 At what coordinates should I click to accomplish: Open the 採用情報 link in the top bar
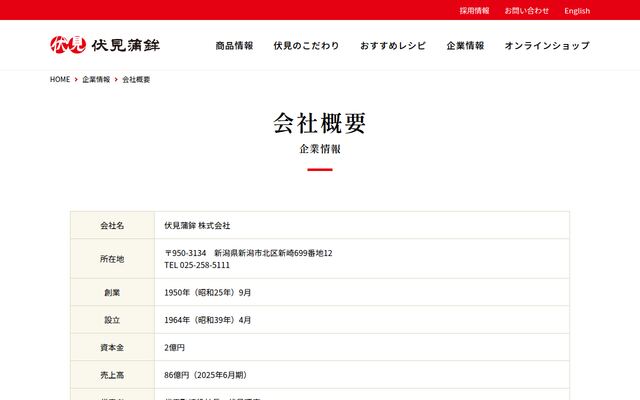[474, 11]
